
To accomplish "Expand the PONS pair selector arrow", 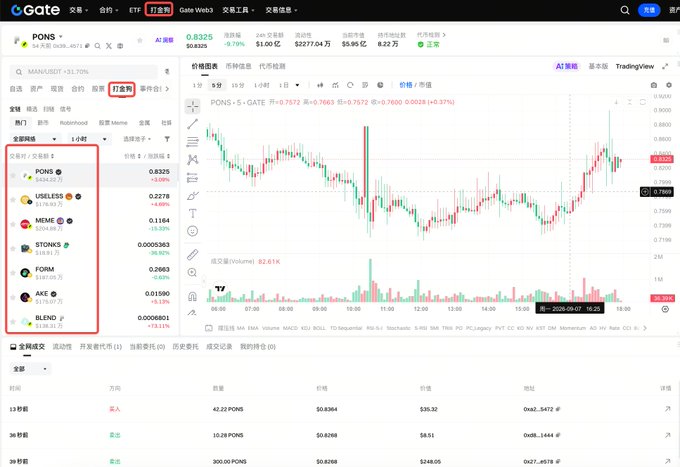I will coord(61,36).
